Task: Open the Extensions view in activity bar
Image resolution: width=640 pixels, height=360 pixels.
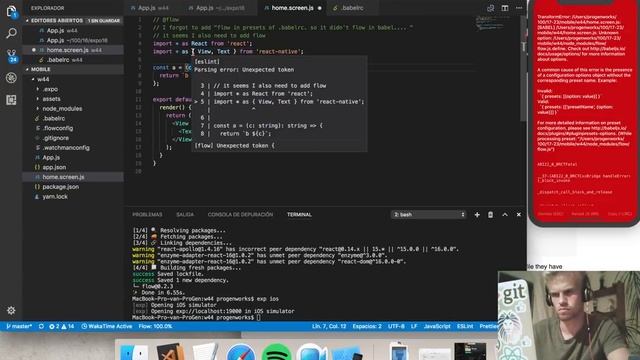Action: click(x=11, y=100)
